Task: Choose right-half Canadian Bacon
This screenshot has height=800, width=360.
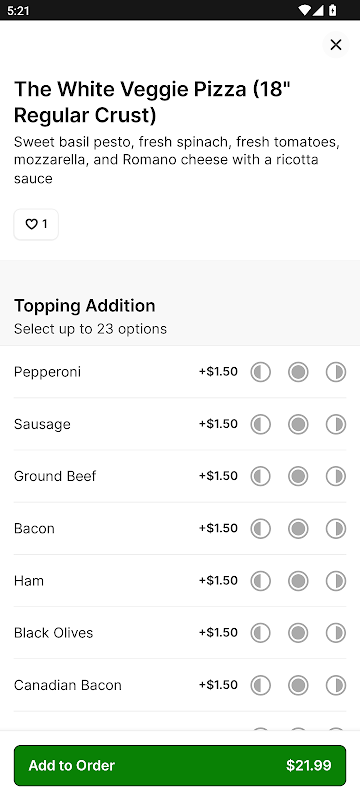Action: click(x=336, y=685)
